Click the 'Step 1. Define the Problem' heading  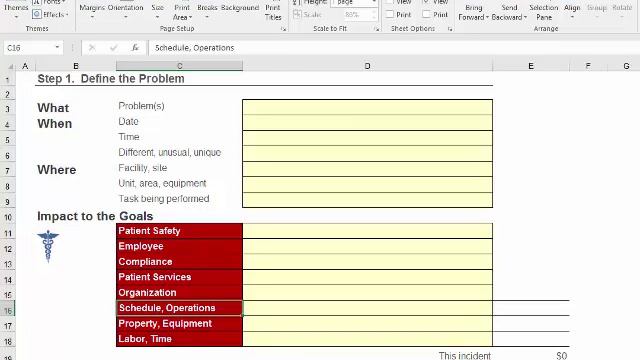[x=111, y=79]
